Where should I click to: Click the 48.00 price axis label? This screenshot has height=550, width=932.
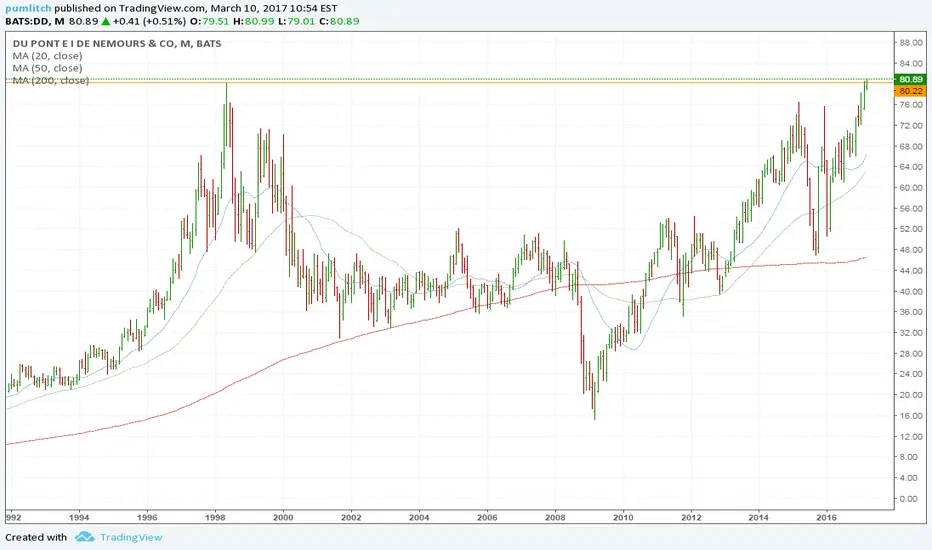click(x=911, y=250)
